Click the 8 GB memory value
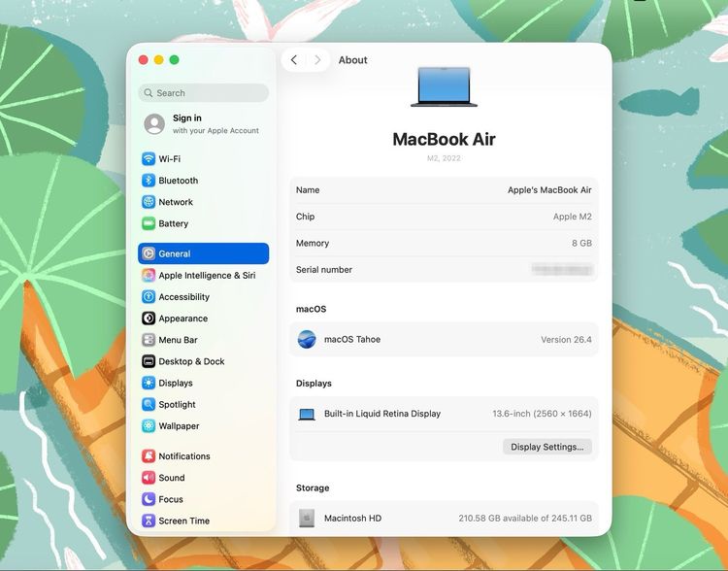Viewport: 728px width, 571px height. (581, 243)
